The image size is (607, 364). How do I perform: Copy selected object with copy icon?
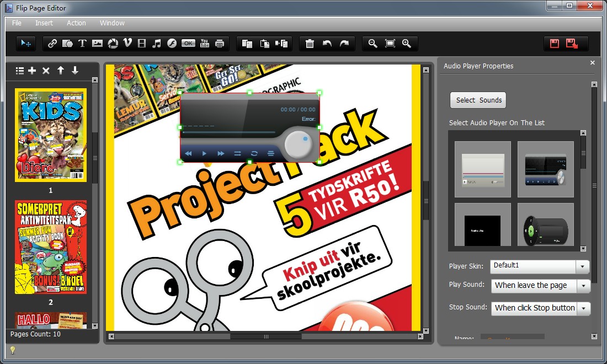coord(247,44)
